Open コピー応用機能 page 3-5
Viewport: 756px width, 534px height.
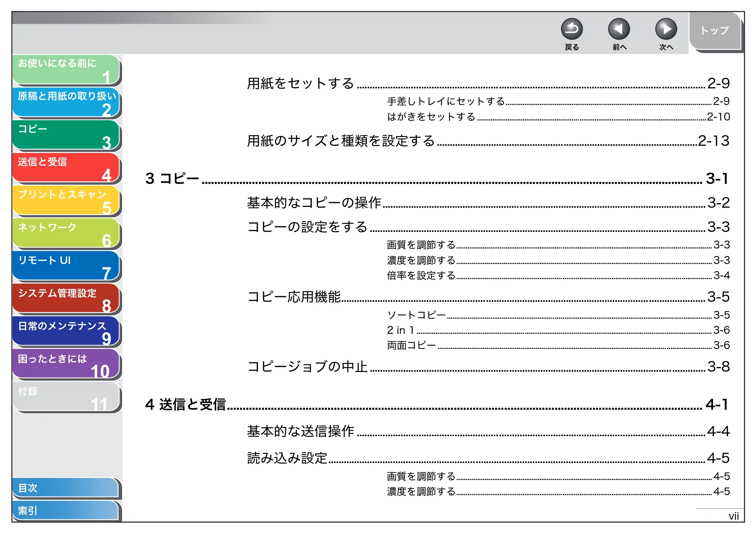488,297
